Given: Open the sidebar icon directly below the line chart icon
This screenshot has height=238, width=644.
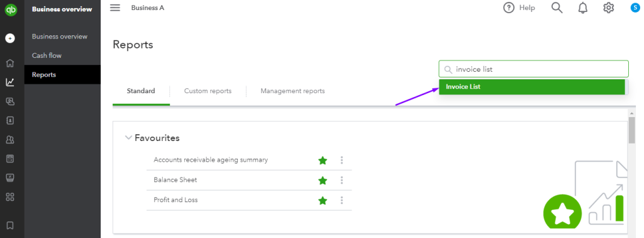Looking at the screenshot, I should 10,101.
